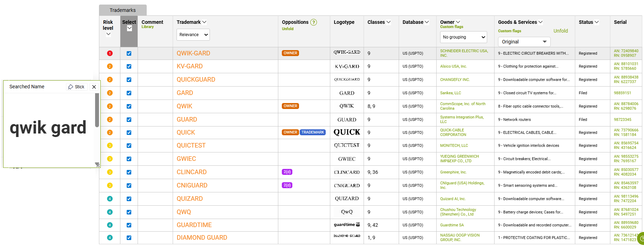
Task: Toggle the checkbox for the QUICTEST row
Action: pyautogui.click(x=129, y=145)
